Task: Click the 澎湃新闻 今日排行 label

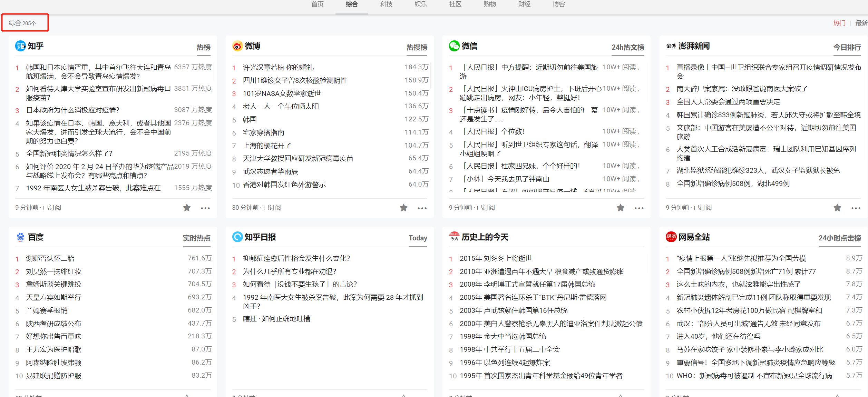Action: [x=847, y=47]
